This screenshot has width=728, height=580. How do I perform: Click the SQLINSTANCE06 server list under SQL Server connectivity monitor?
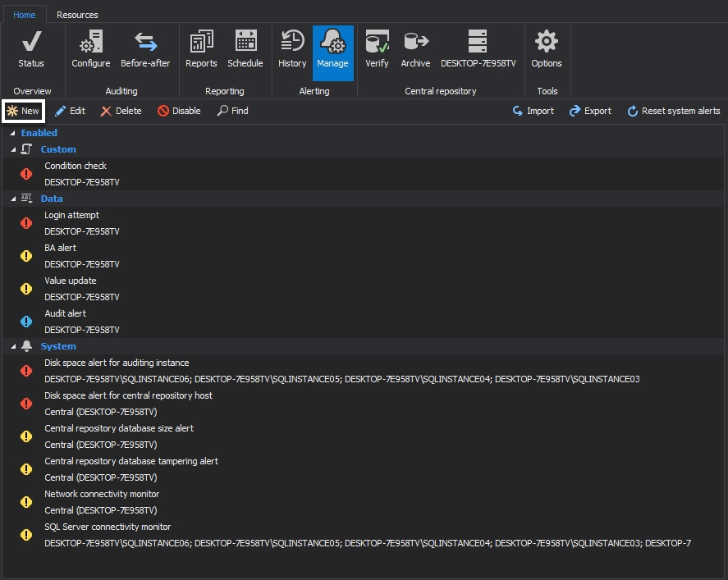coord(368,543)
